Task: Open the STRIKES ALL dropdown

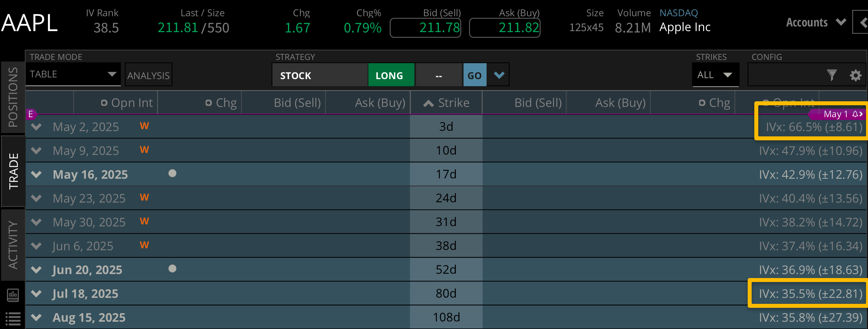Action: [x=716, y=75]
